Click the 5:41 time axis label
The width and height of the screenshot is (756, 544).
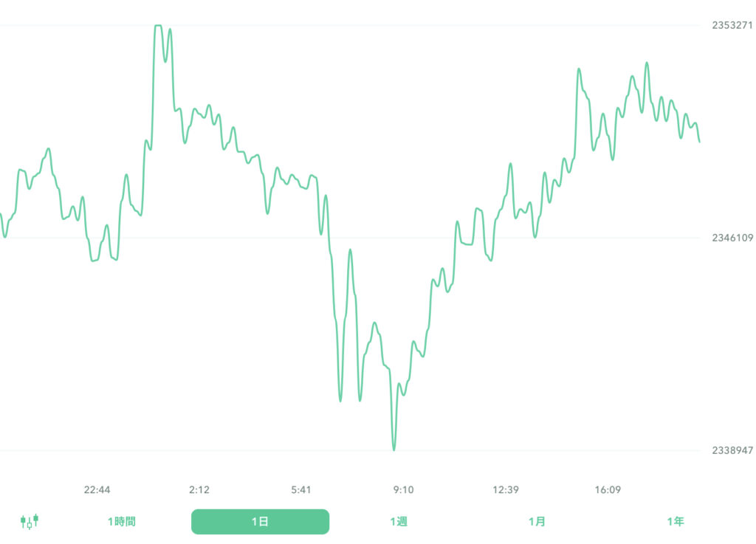pyautogui.click(x=301, y=489)
